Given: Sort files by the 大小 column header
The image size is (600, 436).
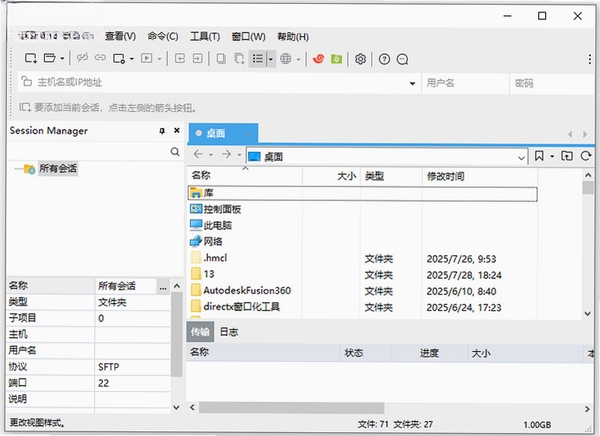Looking at the screenshot, I should [331, 176].
